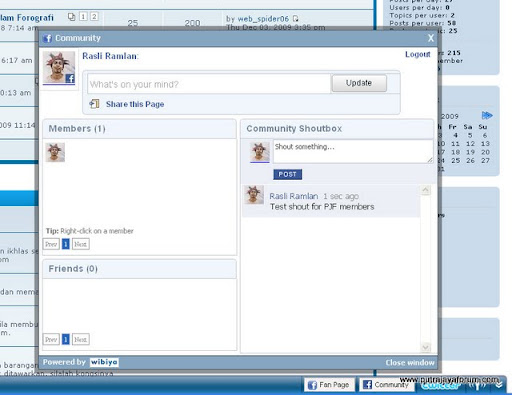512x395 pixels.
Task: Open the wibiya logo link in the footer
Action: [x=104, y=362]
